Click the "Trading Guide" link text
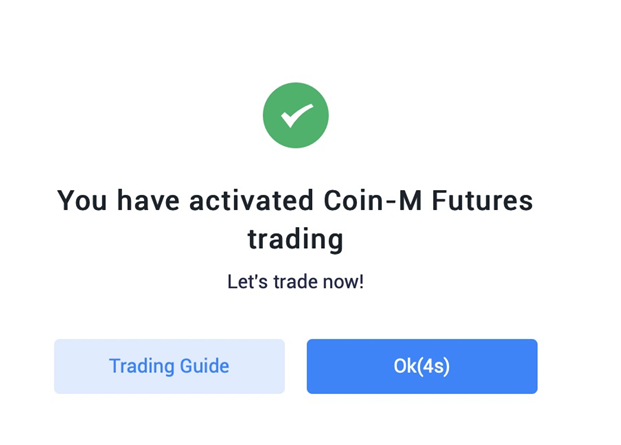Screen dimensions: 621x445 169,366
